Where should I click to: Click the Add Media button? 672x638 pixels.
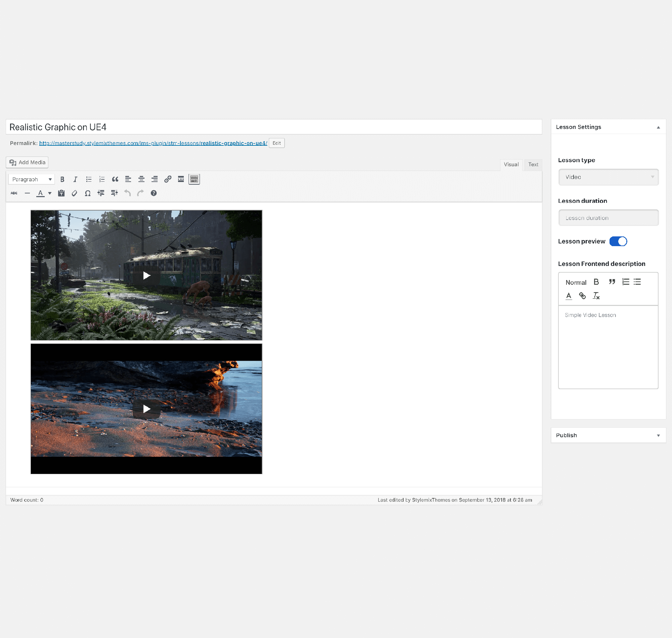pos(27,163)
